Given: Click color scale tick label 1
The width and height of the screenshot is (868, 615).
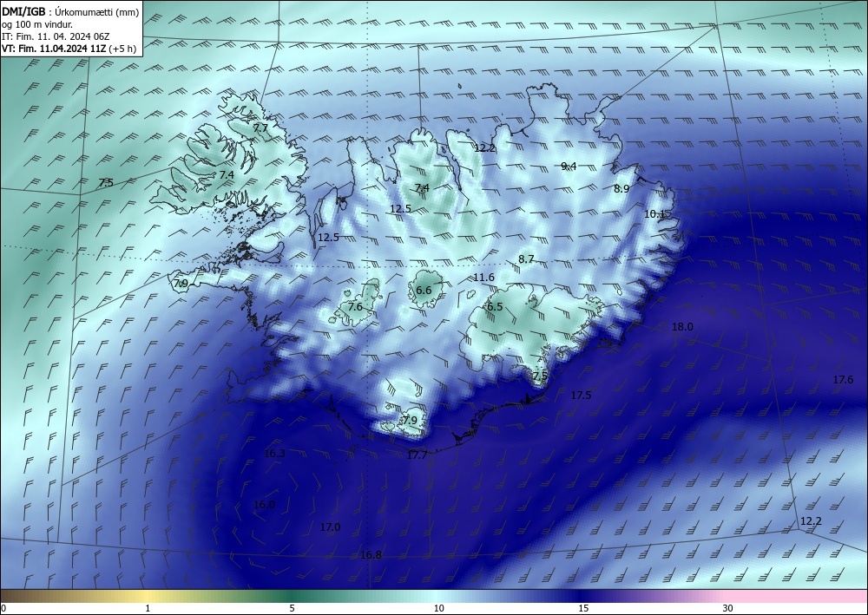Looking at the screenshot, I should coord(148,608).
